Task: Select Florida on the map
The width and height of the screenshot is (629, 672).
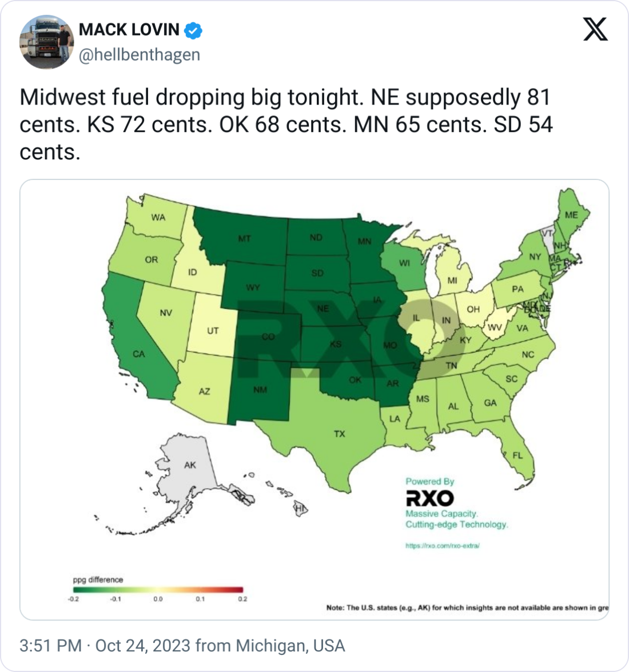Action: 517,454
